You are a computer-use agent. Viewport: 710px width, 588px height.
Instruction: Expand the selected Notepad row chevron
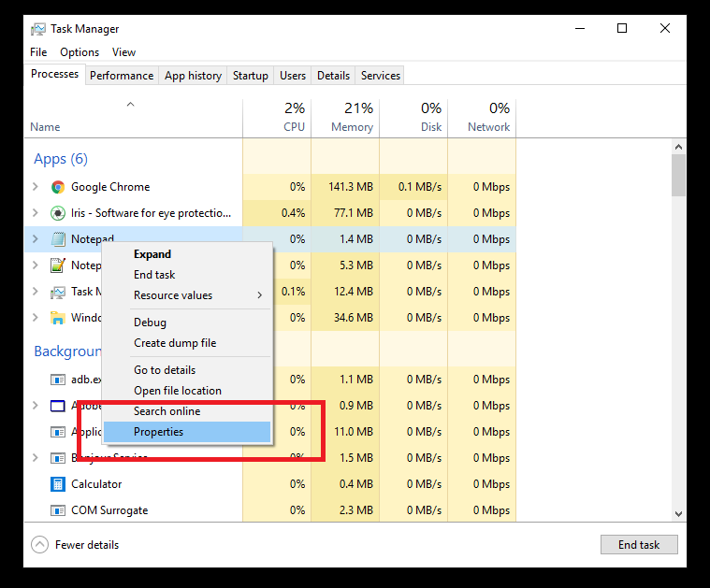(x=36, y=238)
